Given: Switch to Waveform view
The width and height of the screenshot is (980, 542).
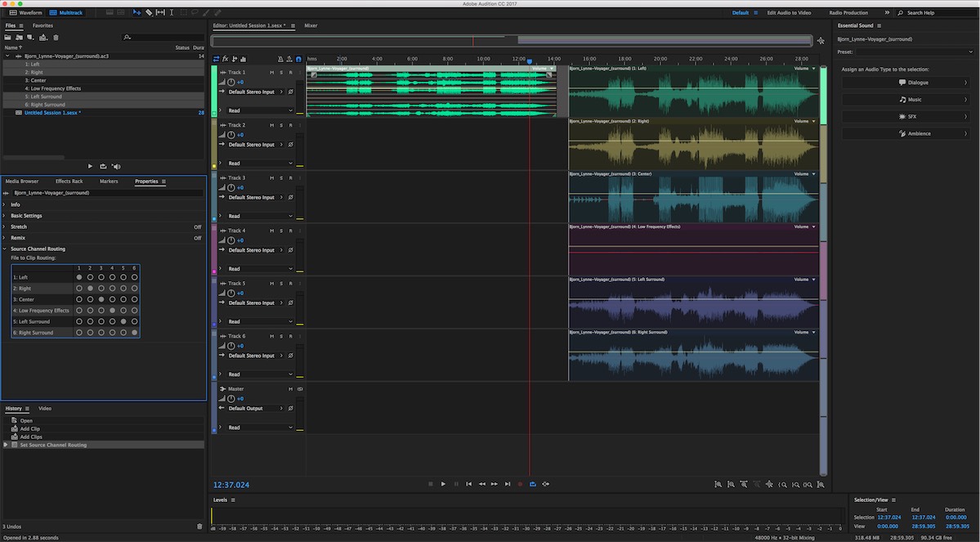Looking at the screenshot, I should pyautogui.click(x=25, y=13).
